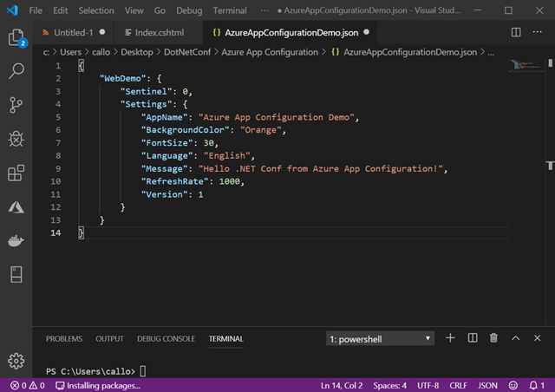This screenshot has height=392, width=555.
Task: Click the DotNetConf breadcrumb segment
Action: (x=187, y=52)
